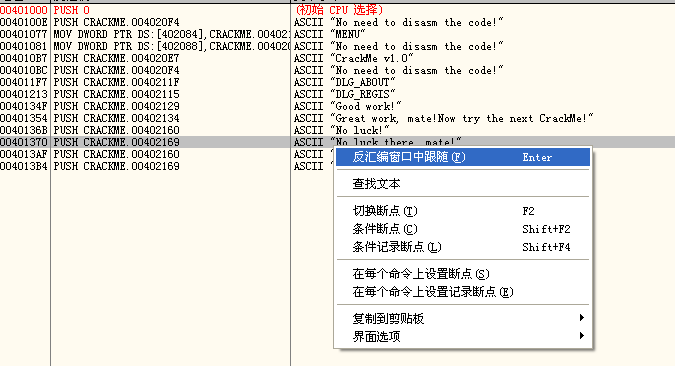The width and height of the screenshot is (675, 366).
Task: Click "DLG_ABOUT" string entry
Action: point(363,82)
